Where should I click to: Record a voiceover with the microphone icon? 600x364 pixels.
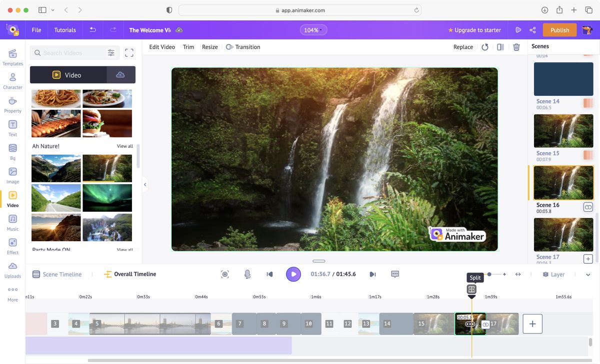[x=247, y=274]
